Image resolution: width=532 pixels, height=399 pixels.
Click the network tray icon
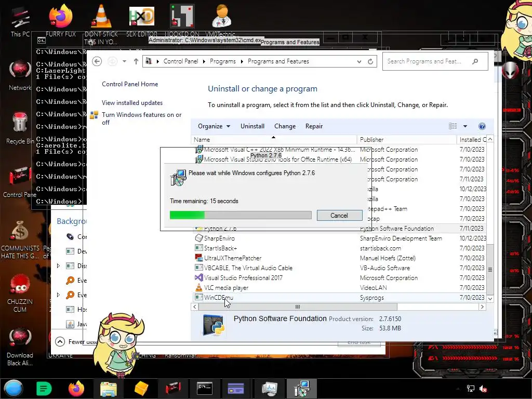tap(471, 389)
